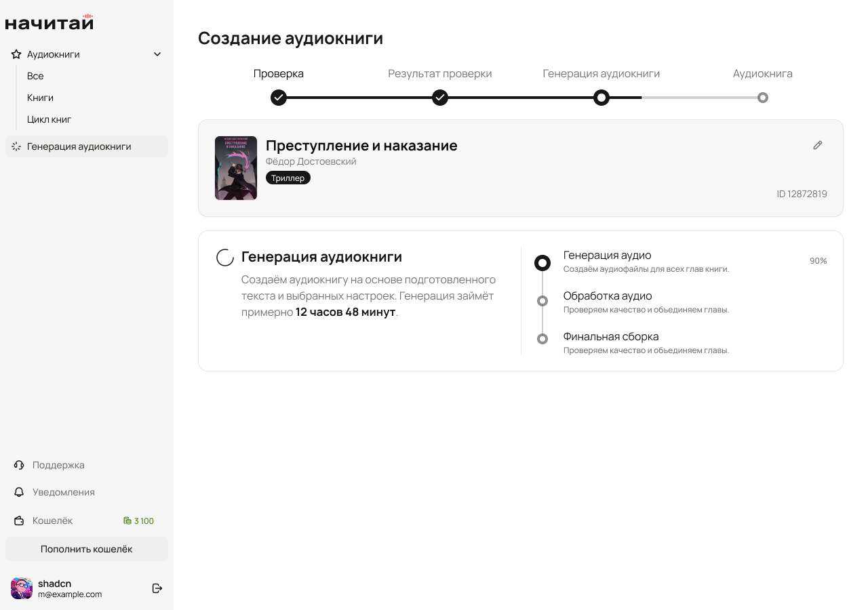
Task: Click the spinner icon beside Генерация аудиокниги in sidebar
Action: point(16,146)
